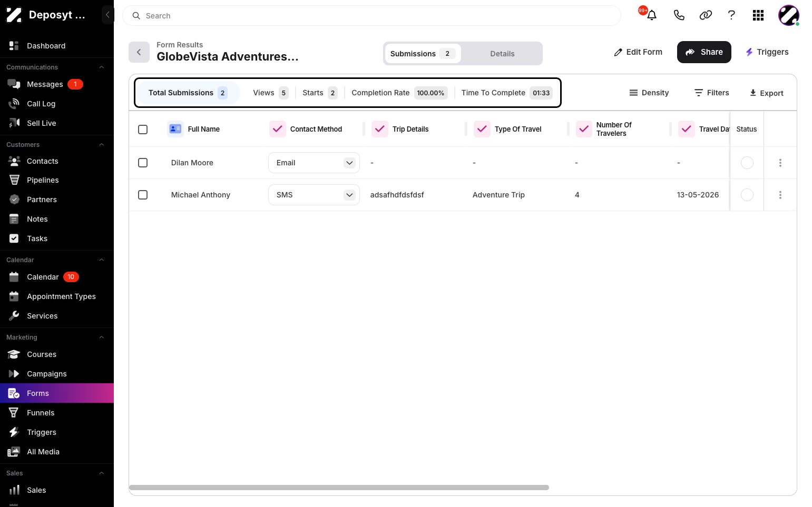Collapse the Communications sidebar section
Viewport: 812px width, 507px height.
coord(102,67)
